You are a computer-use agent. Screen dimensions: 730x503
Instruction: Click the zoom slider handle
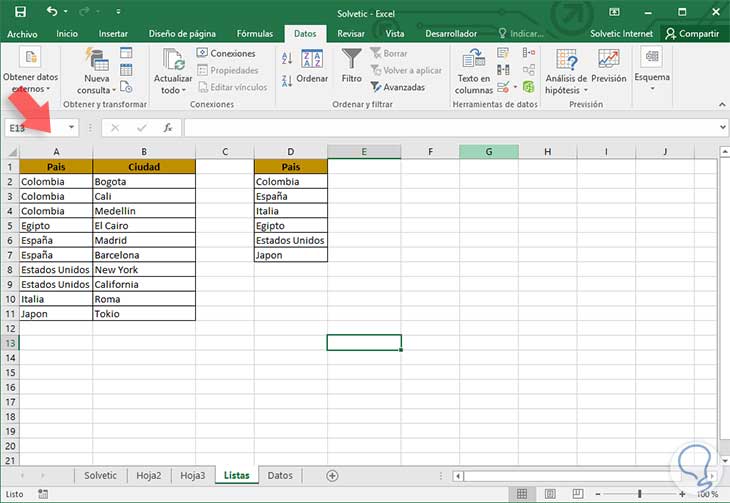[x=640, y=494]
